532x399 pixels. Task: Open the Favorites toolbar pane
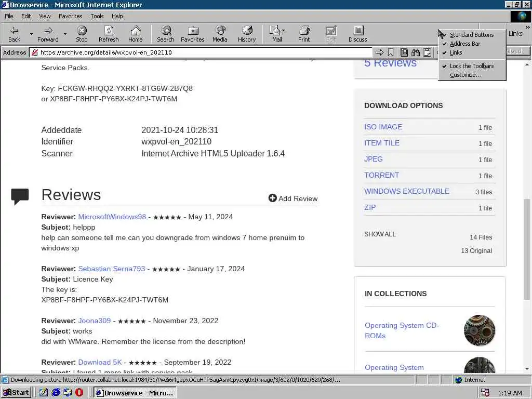(x=193, y=34)
